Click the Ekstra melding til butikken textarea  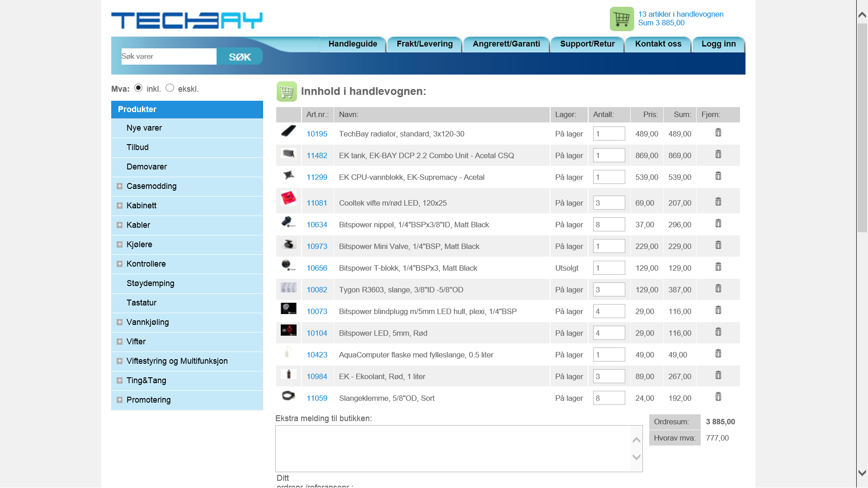coord(453,449)
